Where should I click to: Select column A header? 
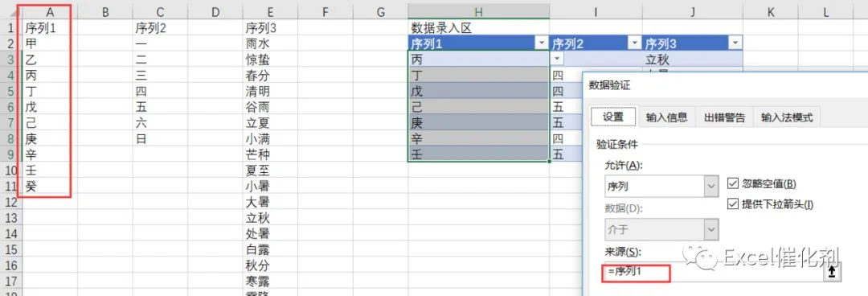pyautogui.click(x=49, y=11)
